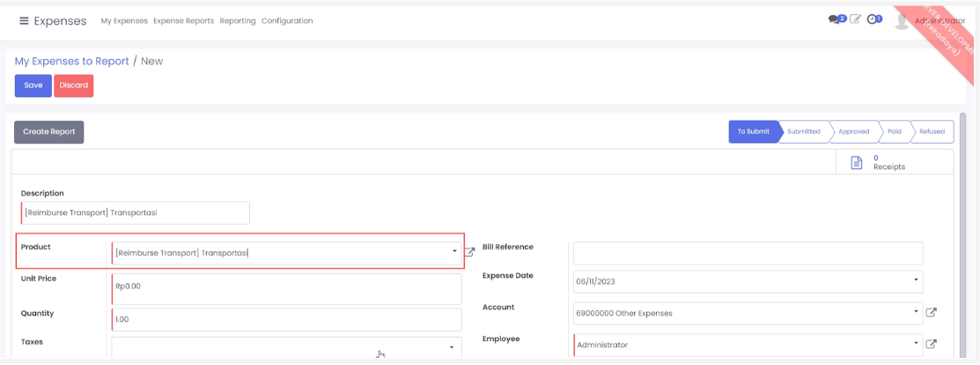Open the chat messages icon
Viewport: 980px width, 365px height.
coord(836,19)
